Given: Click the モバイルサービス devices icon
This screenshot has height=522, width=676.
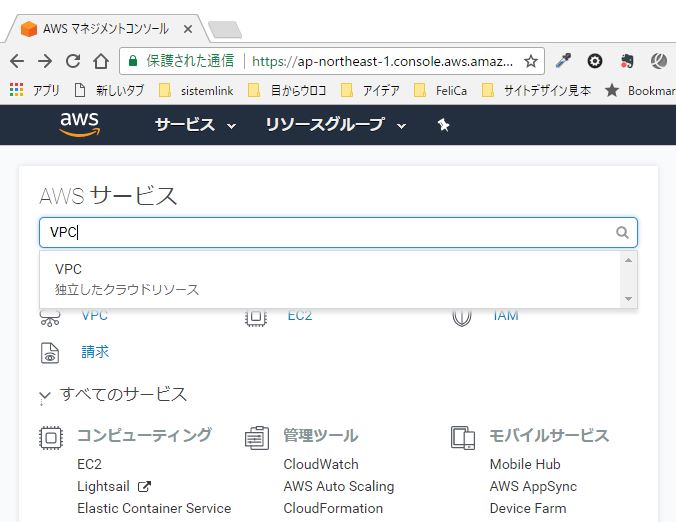Looking at the screenshot, I should tap(463, 438).
